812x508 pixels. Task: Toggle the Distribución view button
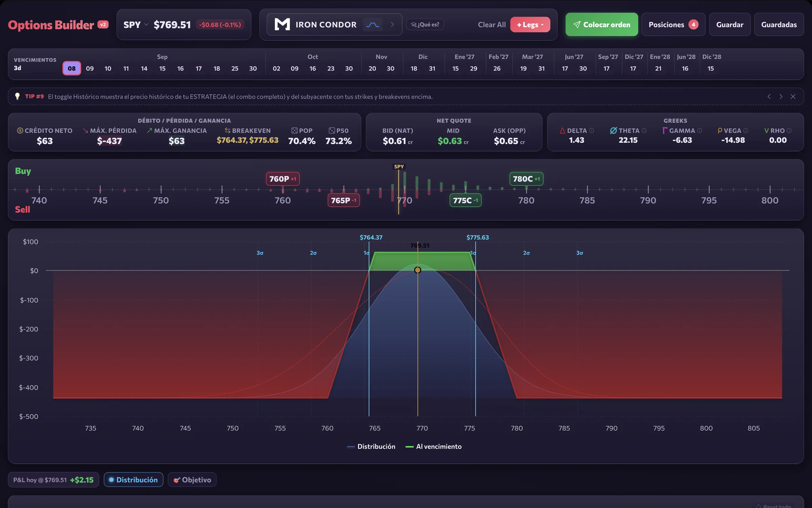[133, 480]
